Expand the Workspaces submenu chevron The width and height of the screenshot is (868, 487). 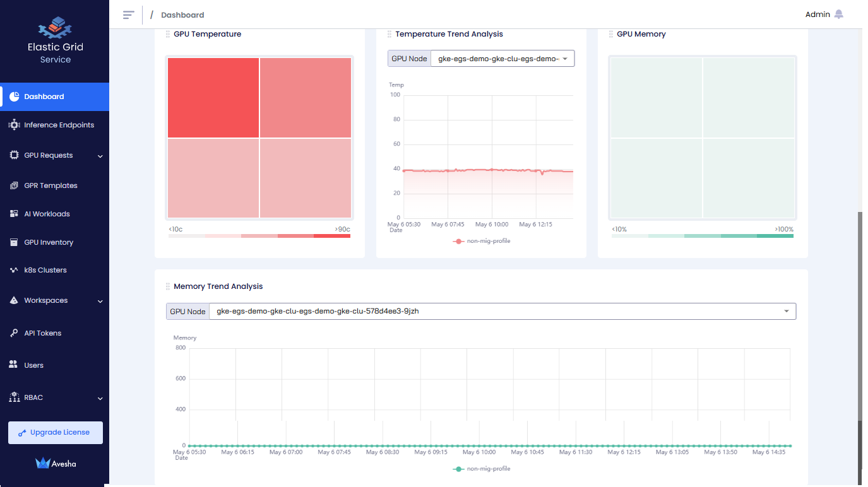(100, 302)
